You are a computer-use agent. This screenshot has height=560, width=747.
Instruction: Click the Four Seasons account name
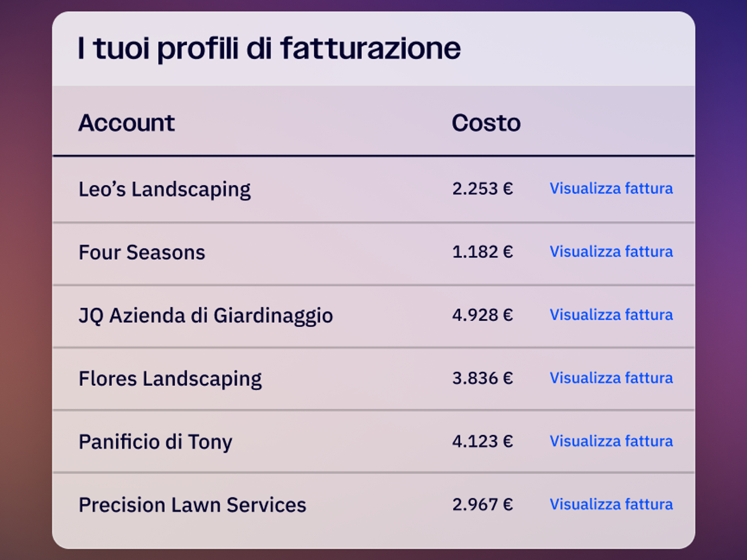142,252
